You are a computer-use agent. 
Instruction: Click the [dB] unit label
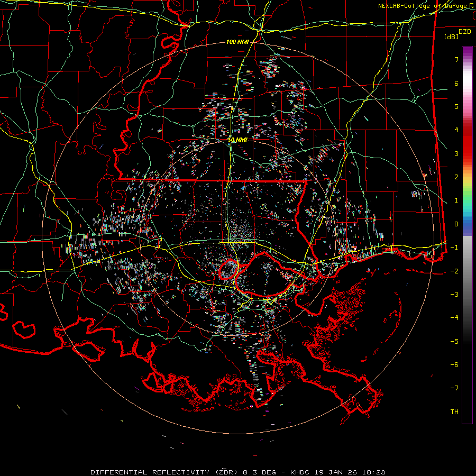(x=452, y=36)
